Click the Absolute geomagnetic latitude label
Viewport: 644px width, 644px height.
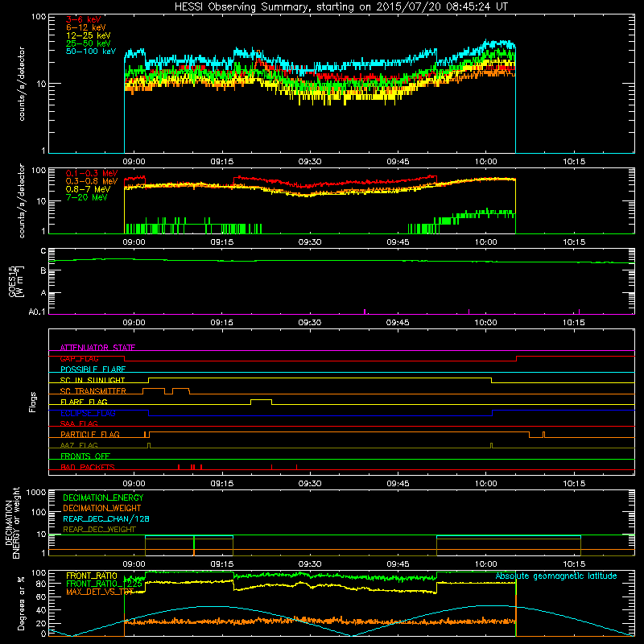coord(556,576)
